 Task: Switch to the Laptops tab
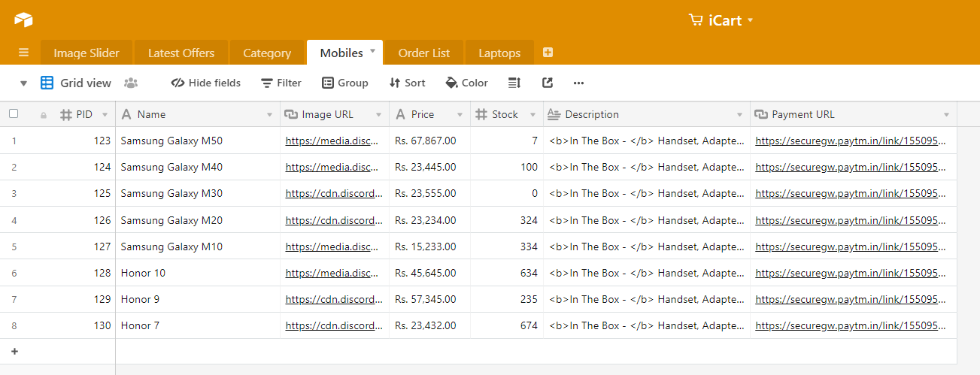point(499,53)
